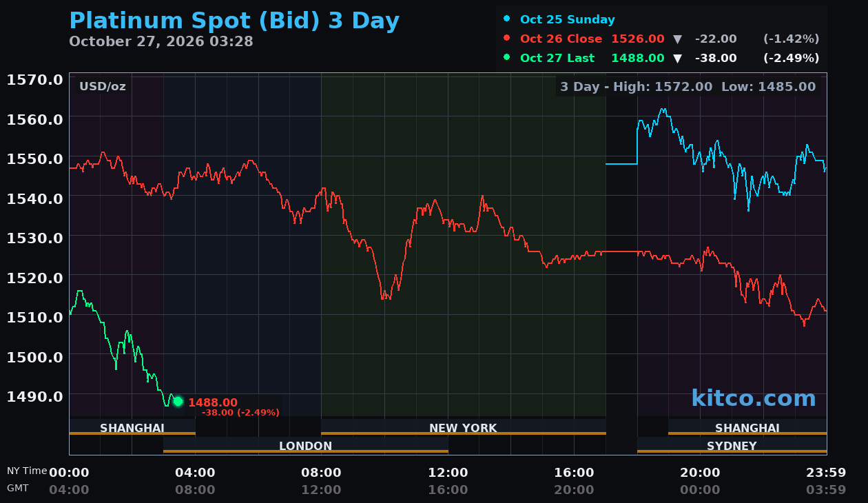
Task: Click the down arrow beside 1526.00
Action: [x=677, y=39]
